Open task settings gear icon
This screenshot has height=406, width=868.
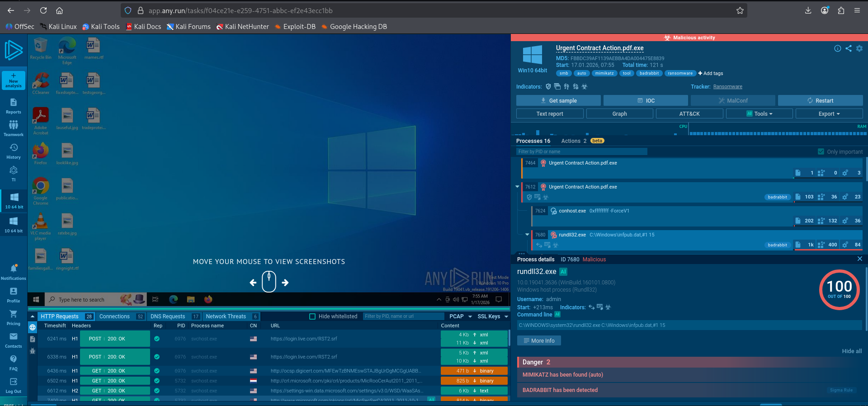pos(859,48)
